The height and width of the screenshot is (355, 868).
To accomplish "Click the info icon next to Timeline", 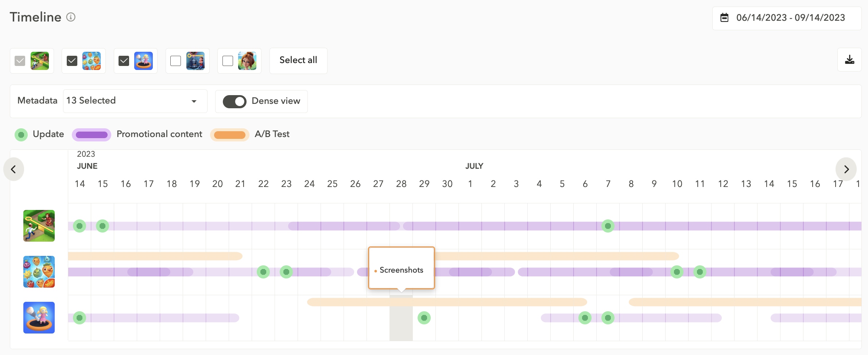I will 71,17.
